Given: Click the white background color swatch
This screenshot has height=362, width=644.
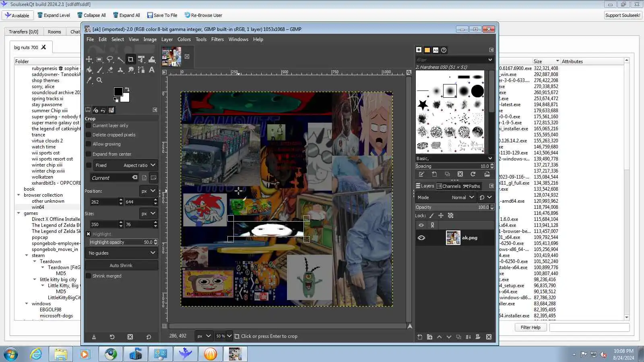Looking at the screenshot, I should pos(126,99).
